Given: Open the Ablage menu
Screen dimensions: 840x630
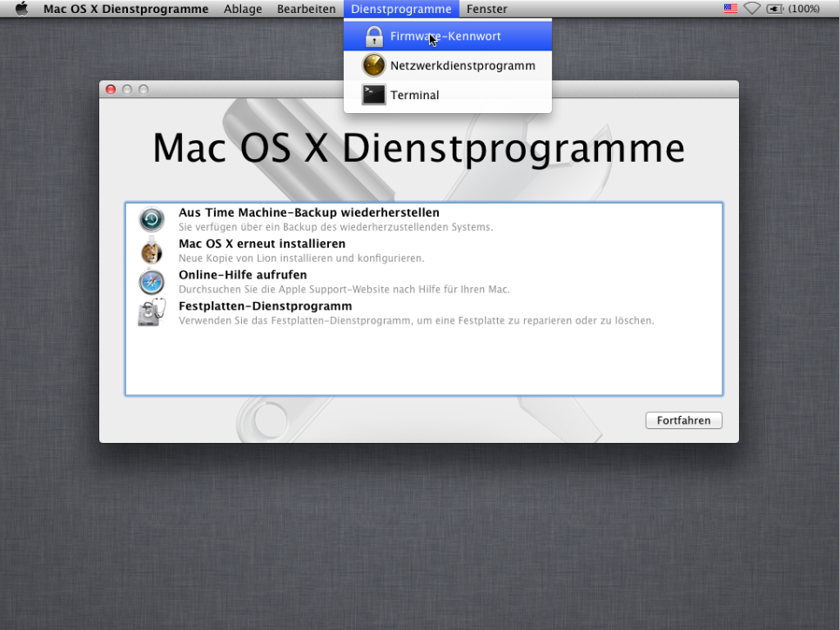Looking at the screenshot, I should 243,9.
